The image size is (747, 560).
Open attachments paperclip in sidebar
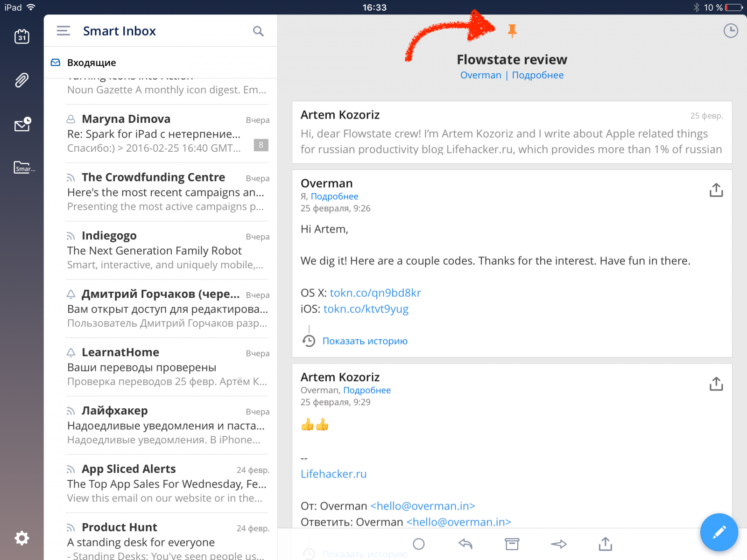pyautogui.click(x=22, y=80)
